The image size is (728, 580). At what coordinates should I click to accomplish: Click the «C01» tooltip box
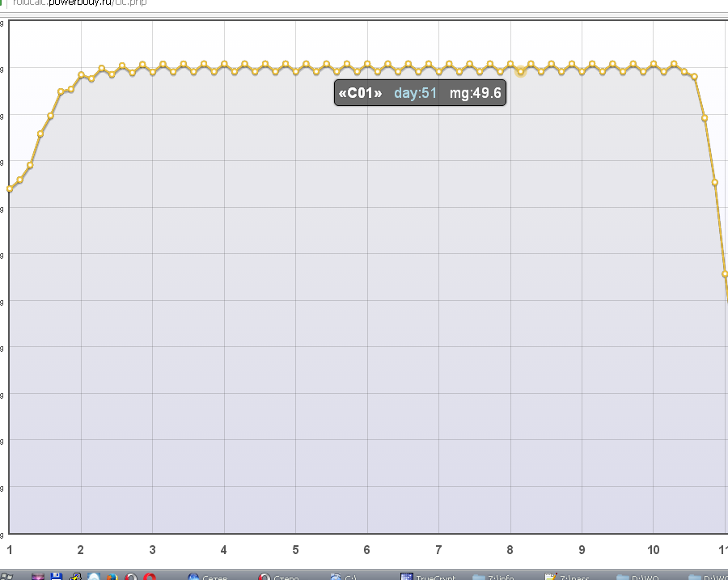(x=420, y=93)
